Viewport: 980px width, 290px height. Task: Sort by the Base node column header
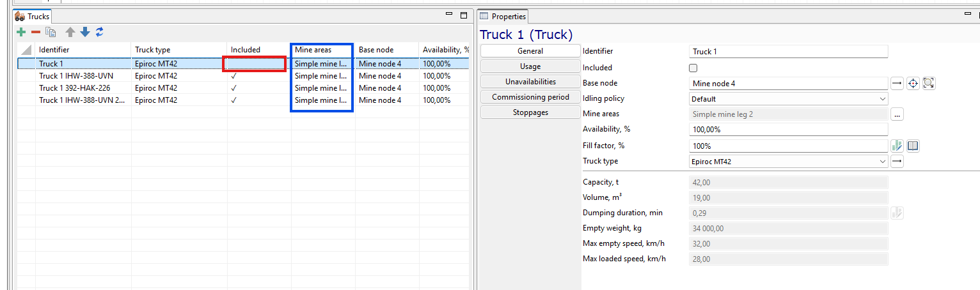[x=387, y=50]
